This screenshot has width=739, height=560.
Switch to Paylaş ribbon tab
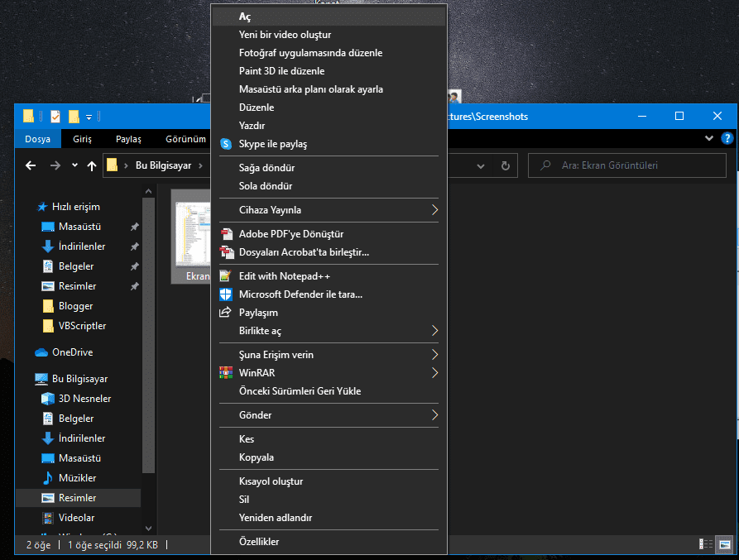(128, 139)
